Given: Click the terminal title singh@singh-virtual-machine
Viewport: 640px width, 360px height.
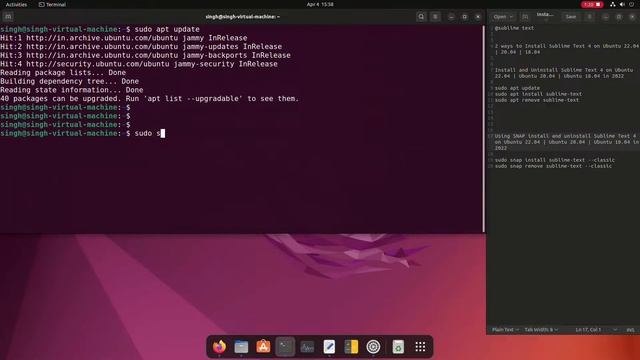Looking at the screenshot, I should tap(242, 17).
